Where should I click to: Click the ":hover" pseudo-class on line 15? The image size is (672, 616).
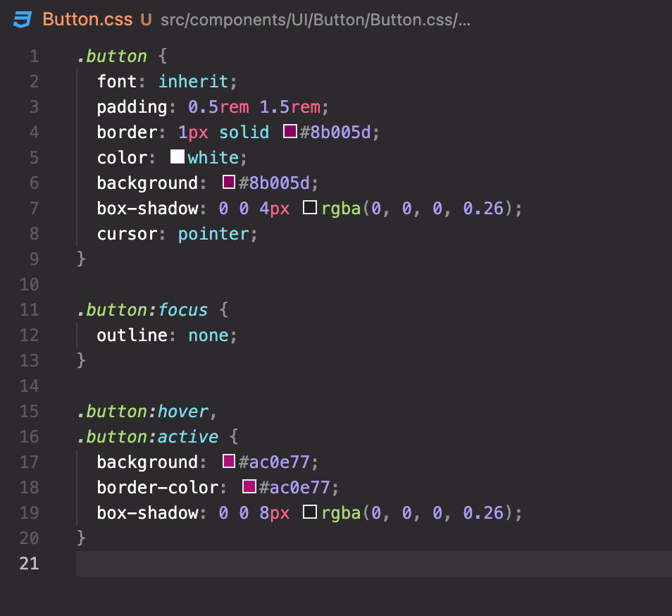click(178, 412)
